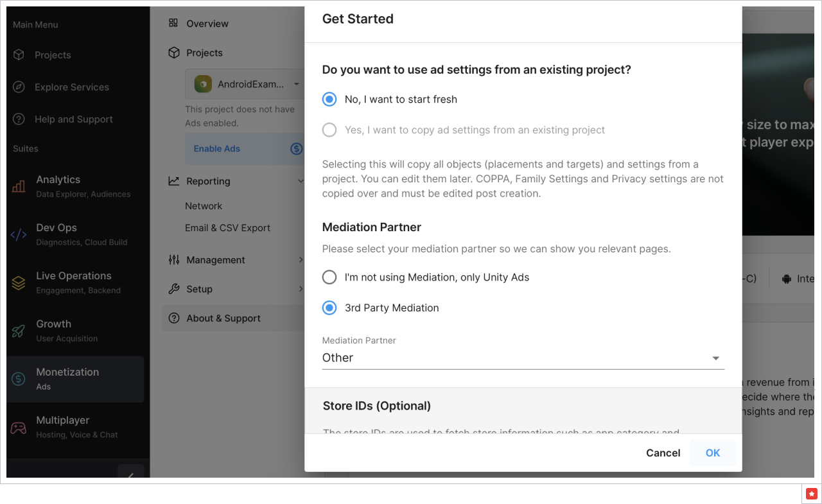Open the Mediation Partner dropdown
Screen dimensions: 822x504
click(523, 358)
